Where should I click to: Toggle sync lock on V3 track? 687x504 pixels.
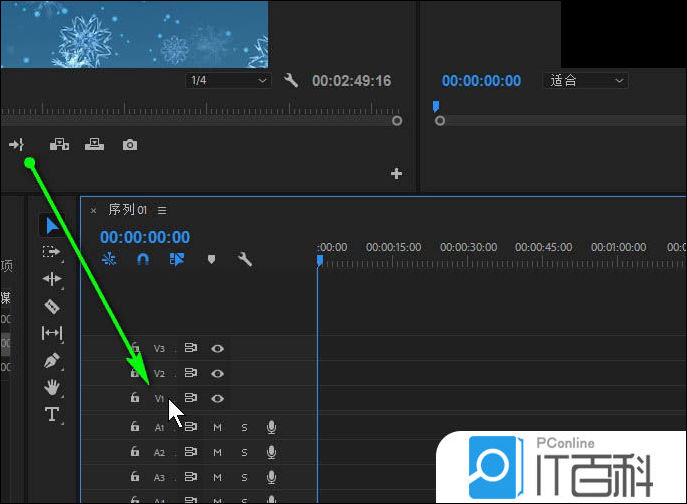191,348
